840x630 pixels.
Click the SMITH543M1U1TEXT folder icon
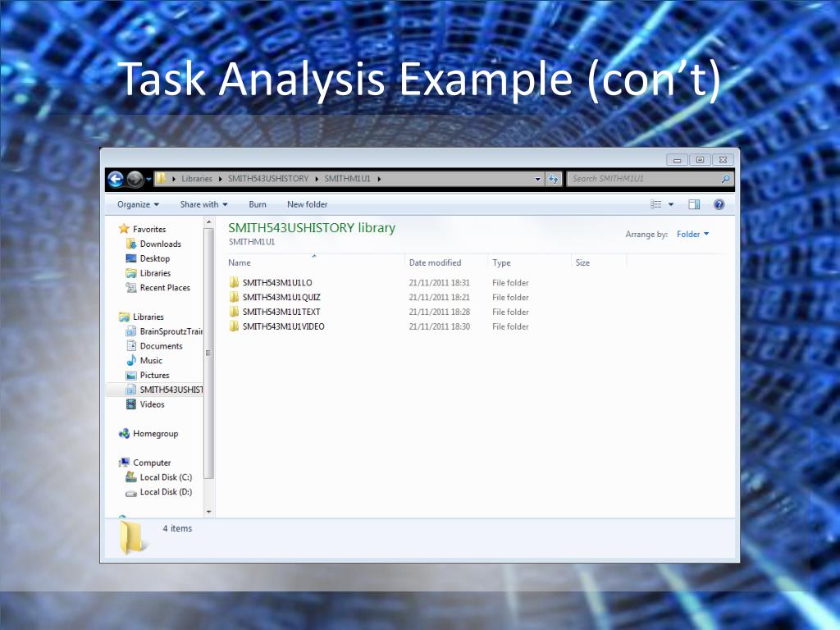[x=234, y=311]
